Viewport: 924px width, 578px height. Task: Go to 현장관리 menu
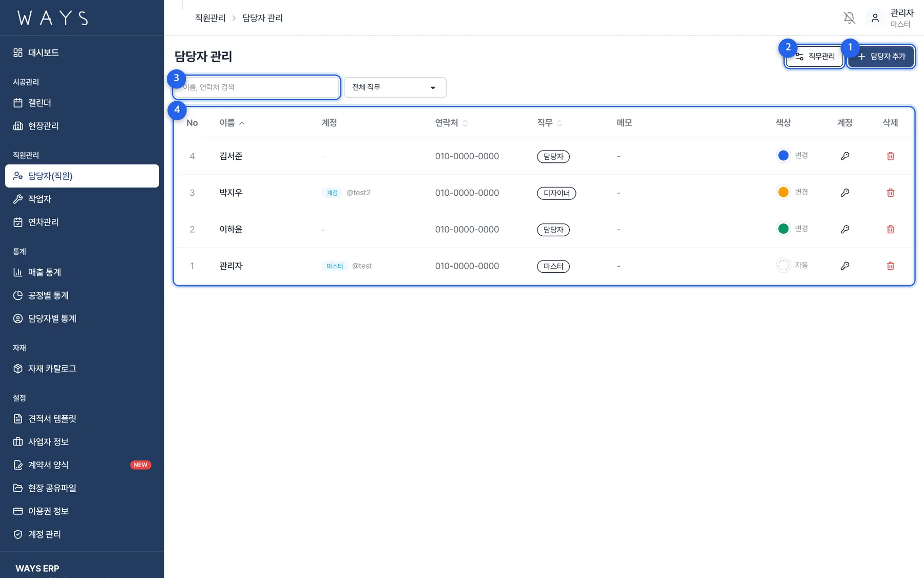pos(82,126)
